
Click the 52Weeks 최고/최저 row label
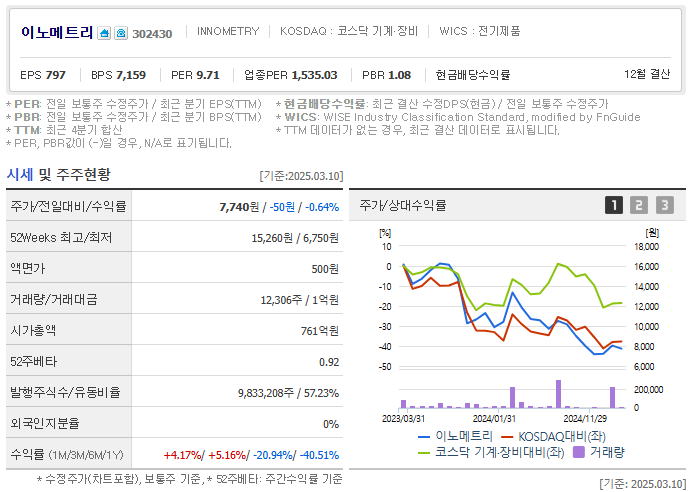point(61,238)
